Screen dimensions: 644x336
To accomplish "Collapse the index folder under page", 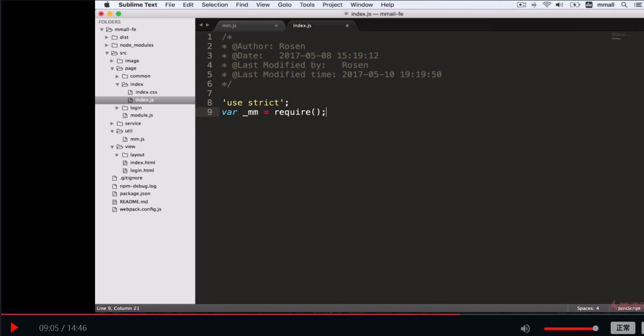I will coord(117,84).
